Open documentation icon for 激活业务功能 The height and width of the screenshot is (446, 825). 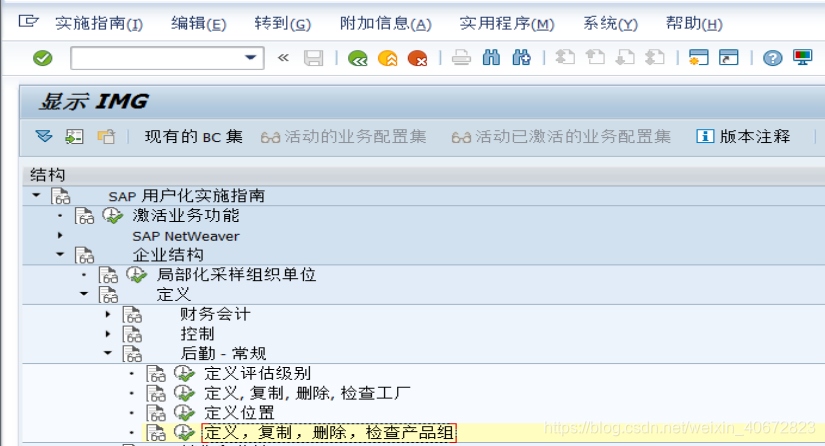(84, 216)
